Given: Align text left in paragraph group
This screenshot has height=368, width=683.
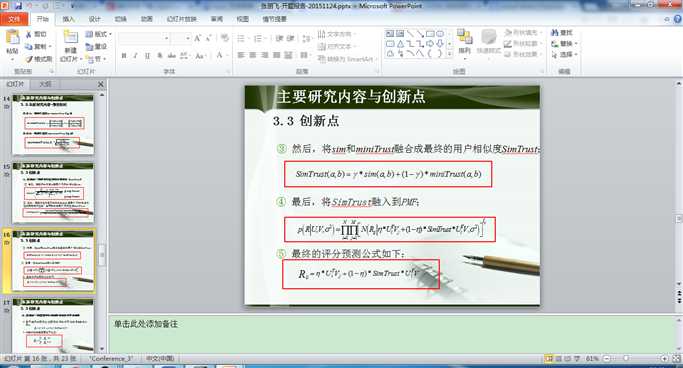Looking at the screenshot, I should [x=241, y=55].
